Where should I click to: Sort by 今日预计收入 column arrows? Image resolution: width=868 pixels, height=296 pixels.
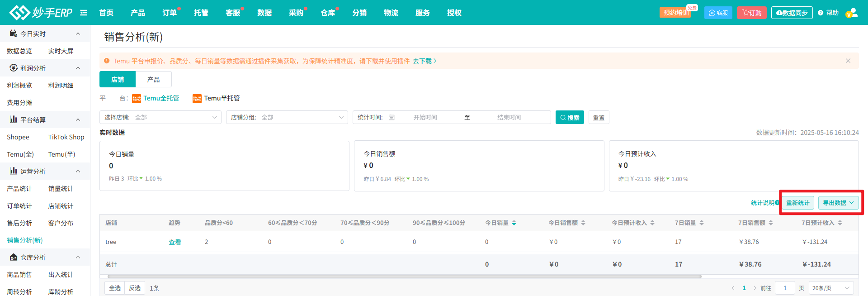[652, 223]
